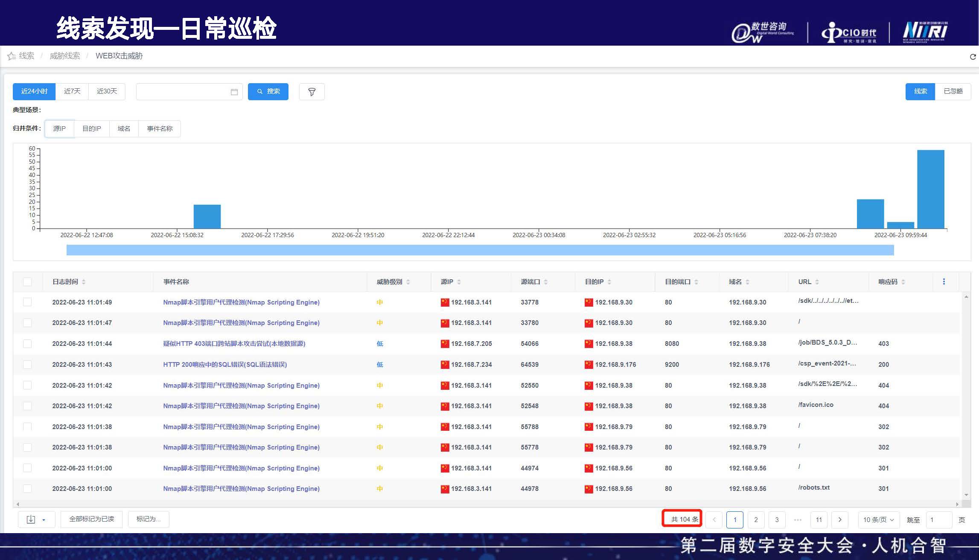The image size is (979, 560).
Task: Check the row logged at 11:01:44
Action: [x=27, y=344]
